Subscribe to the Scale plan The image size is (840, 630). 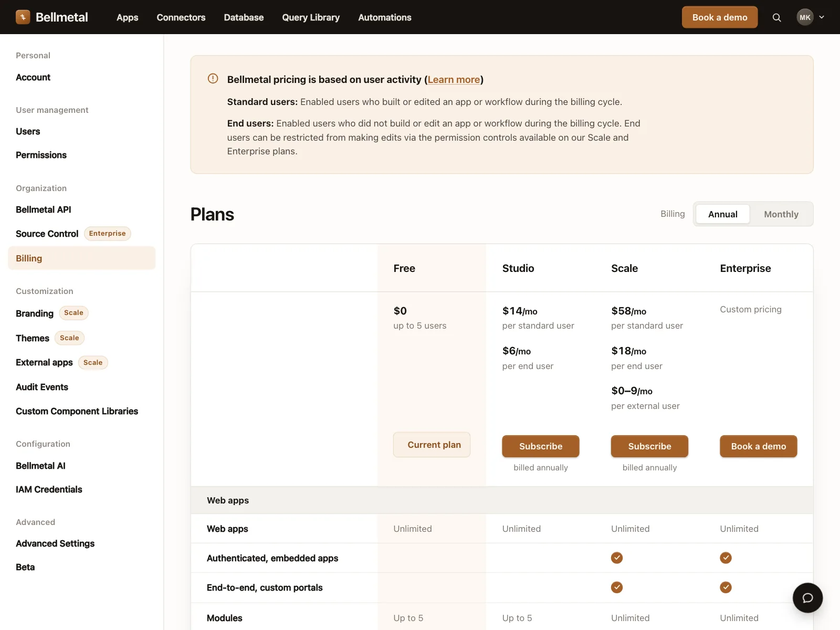649,446
